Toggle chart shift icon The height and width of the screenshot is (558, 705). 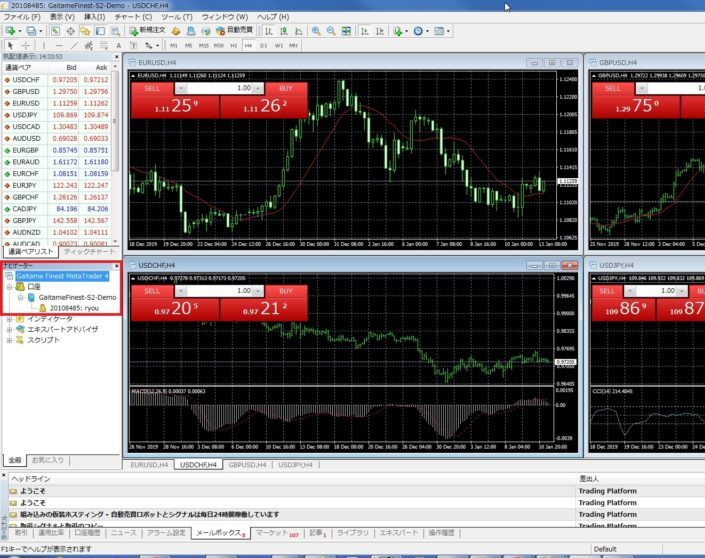380,31
